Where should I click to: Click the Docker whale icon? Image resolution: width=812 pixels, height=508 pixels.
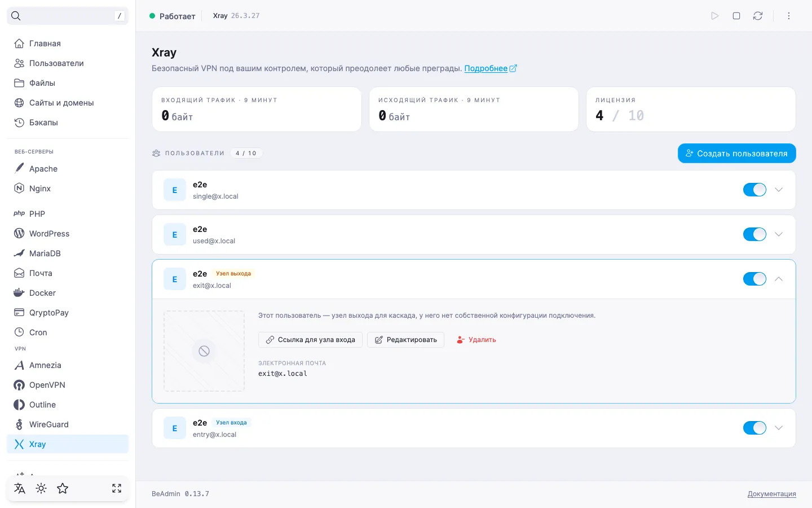point(19,292)
